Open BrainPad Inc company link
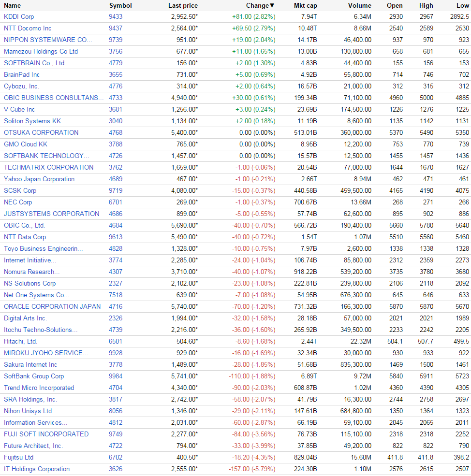Screen dimensions: 471x476 point(22,75)
